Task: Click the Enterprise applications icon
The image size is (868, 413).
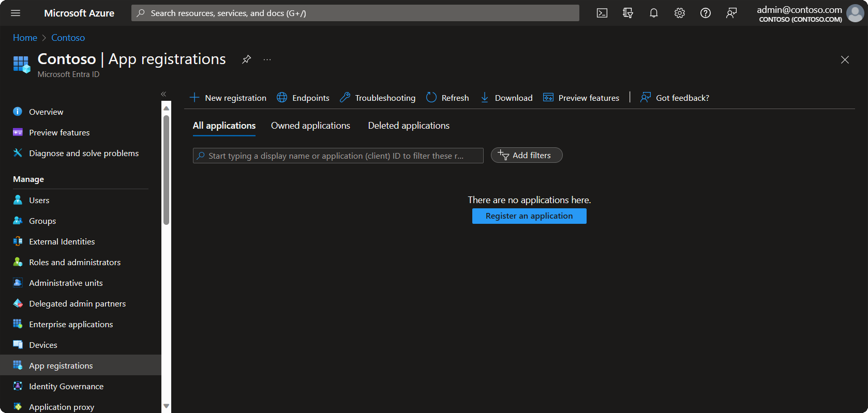Action: [x=18, y=324]
